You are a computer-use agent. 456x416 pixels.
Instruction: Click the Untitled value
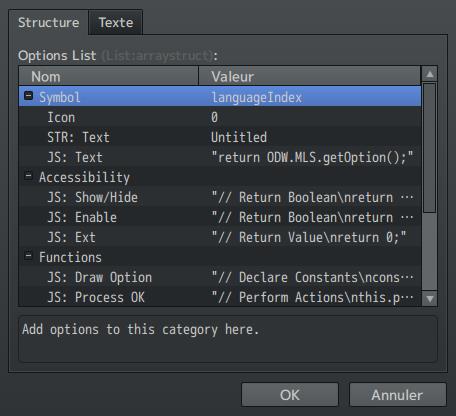239,137
